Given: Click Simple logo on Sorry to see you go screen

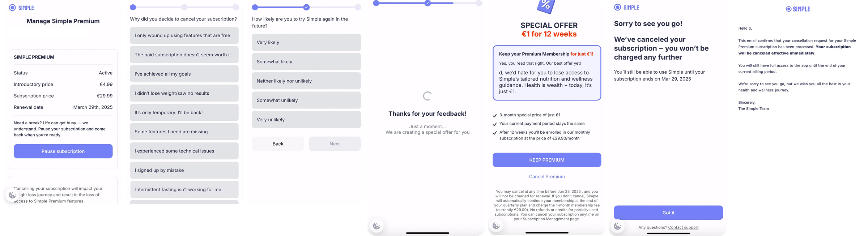Looking at the screenshot, I should coord(627,8).
